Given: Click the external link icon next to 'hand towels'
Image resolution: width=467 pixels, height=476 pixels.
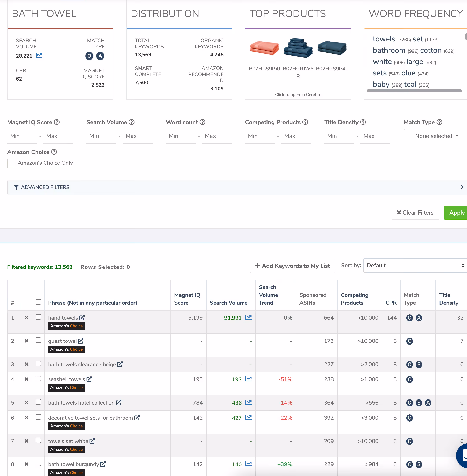Looking at the screenshot, I should tap(82, 317).
